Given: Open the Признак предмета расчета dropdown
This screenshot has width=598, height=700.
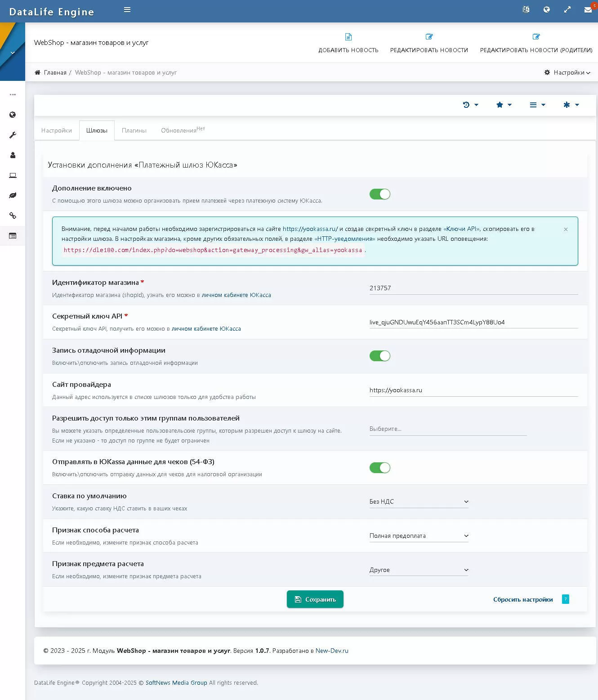Looking at the screenshot, I should pyautogui.click(x=419, y=570).
